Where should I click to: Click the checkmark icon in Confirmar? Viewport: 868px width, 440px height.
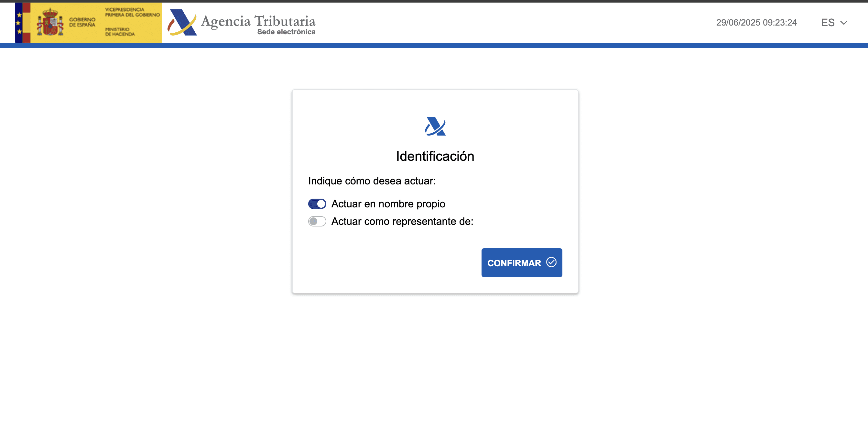pos(551,262)
